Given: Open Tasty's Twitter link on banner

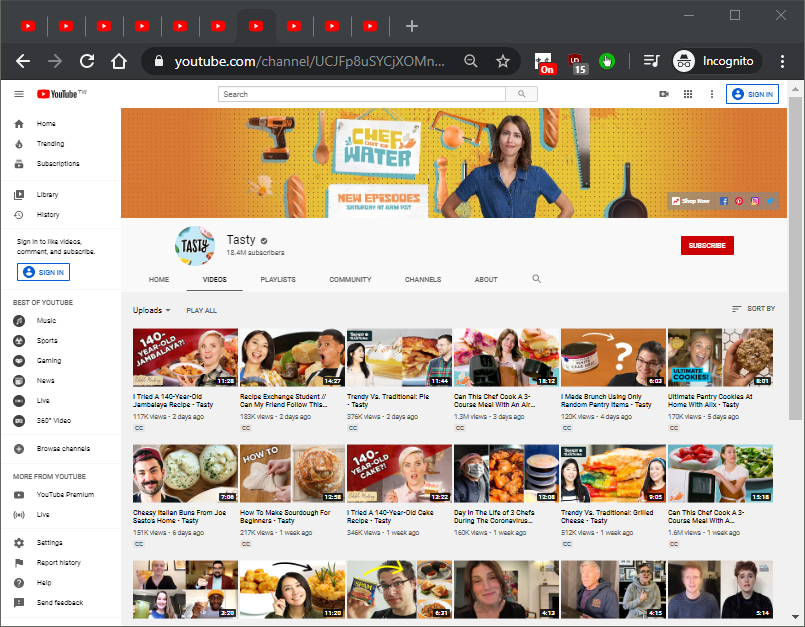Looking at the screenshot, I should (x=770, y=201).
